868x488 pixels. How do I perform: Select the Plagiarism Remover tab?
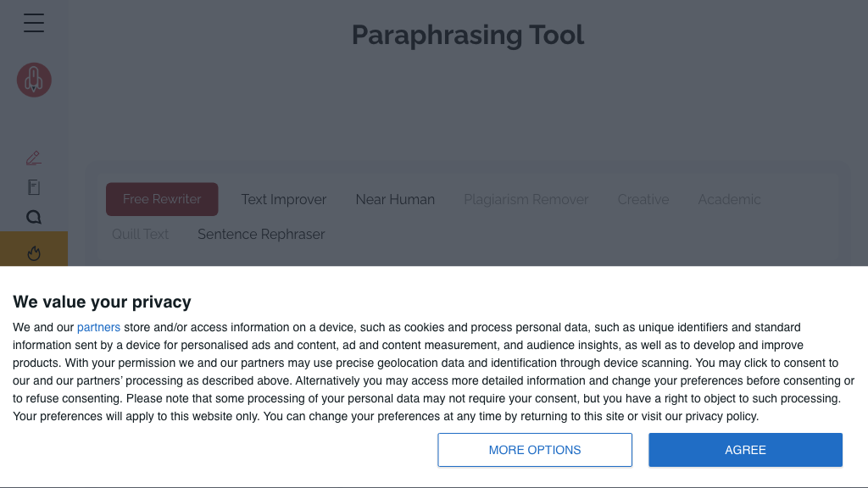click(526, 199)
